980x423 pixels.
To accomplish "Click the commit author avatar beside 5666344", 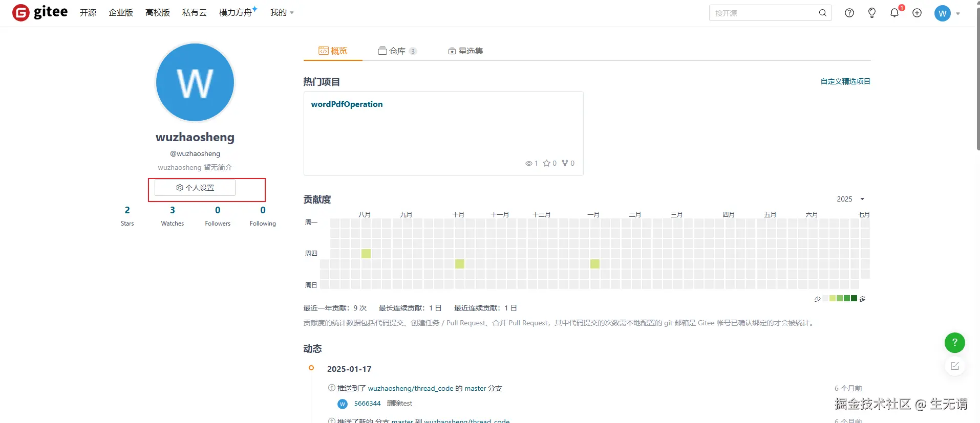I will (343, 404).
